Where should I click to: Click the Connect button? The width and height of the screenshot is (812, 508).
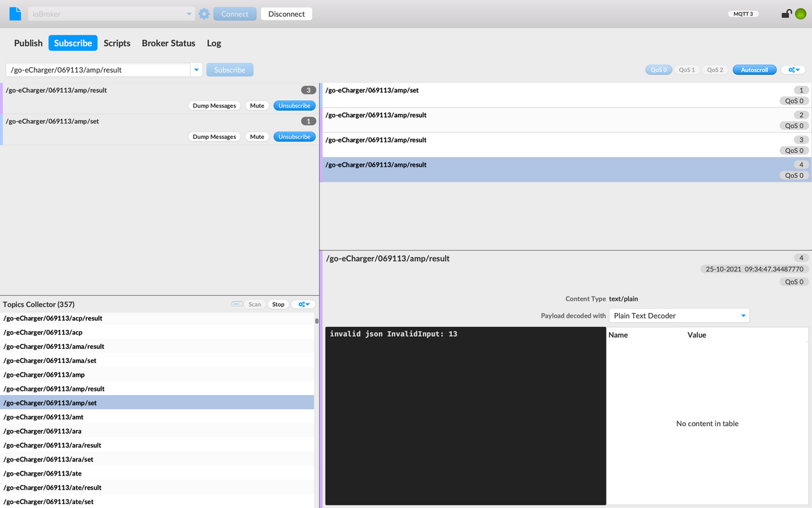coord(235,14)
